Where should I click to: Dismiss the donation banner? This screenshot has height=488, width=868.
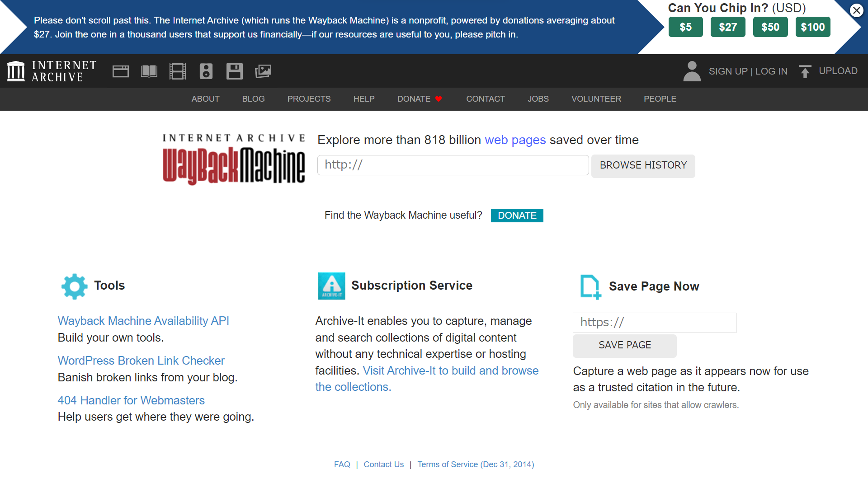pos(856,10)
